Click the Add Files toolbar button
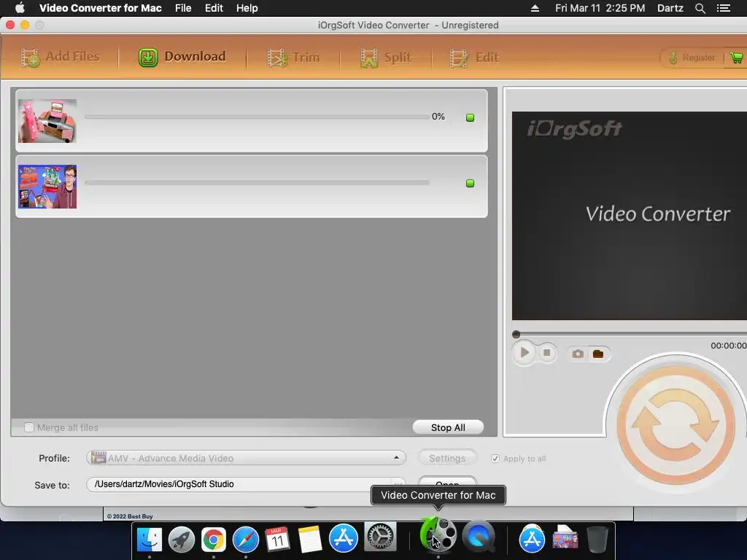Image resolution: width=747 pixels, height=560 pixels. 60,57
